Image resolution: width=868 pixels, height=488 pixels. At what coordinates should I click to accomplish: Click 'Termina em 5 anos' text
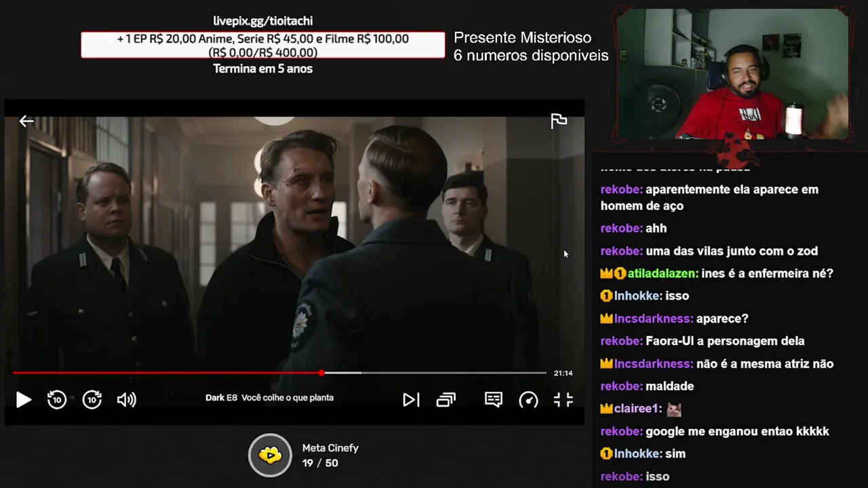263,68
